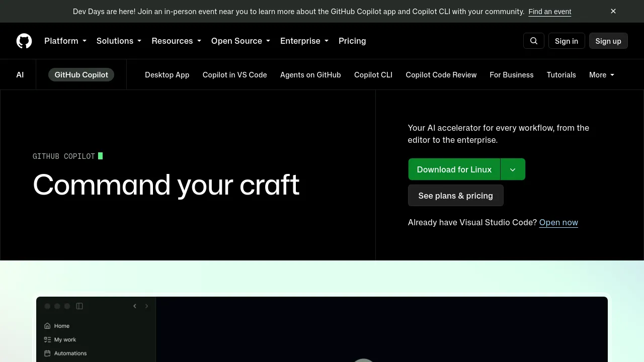
Task: Dismiss the Dev Days banner
Action: coord(613,11)
